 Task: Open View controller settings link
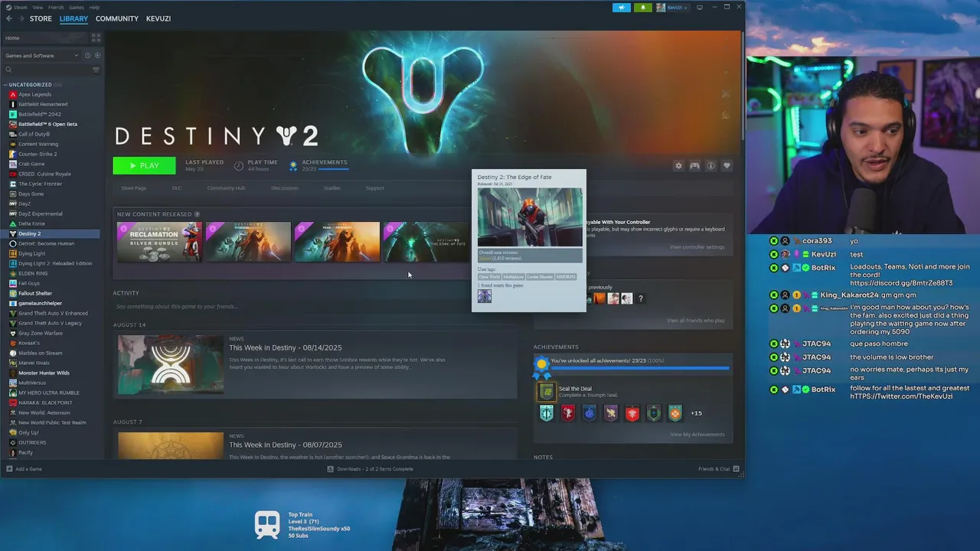point(697,247)
